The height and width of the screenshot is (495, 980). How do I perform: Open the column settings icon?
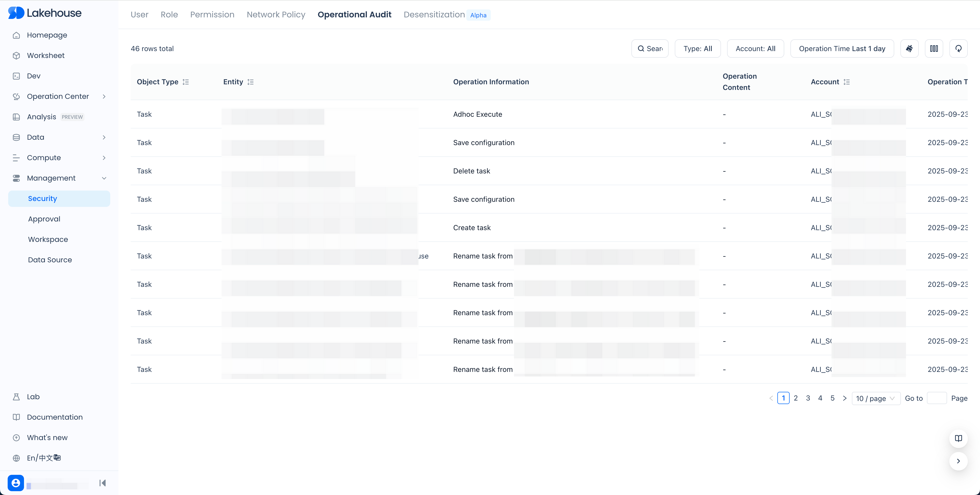click(x=934, y=48)
